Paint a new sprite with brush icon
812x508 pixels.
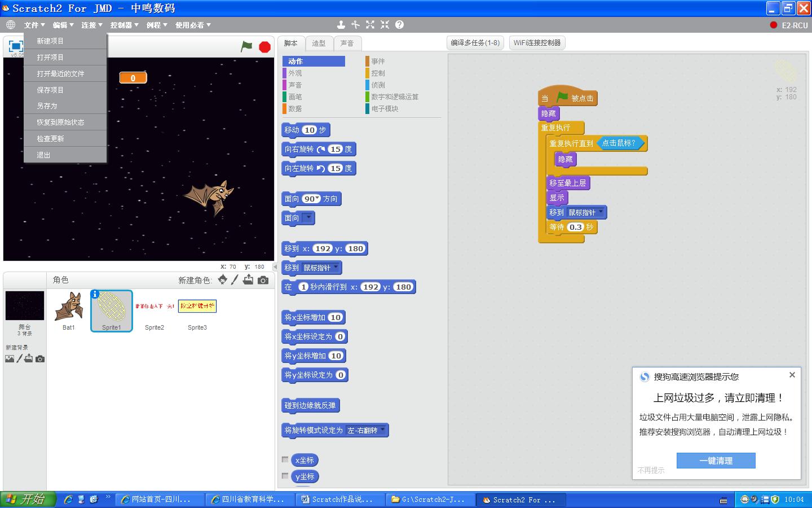point(235,280)
